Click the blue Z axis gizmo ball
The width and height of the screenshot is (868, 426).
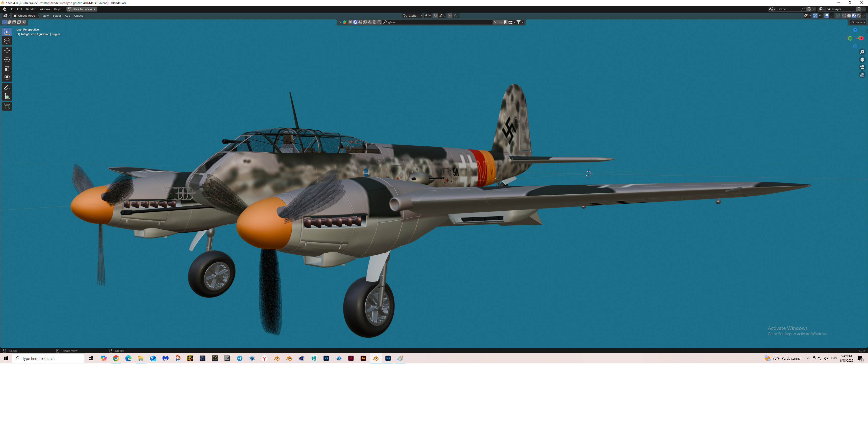click(855, 30)
